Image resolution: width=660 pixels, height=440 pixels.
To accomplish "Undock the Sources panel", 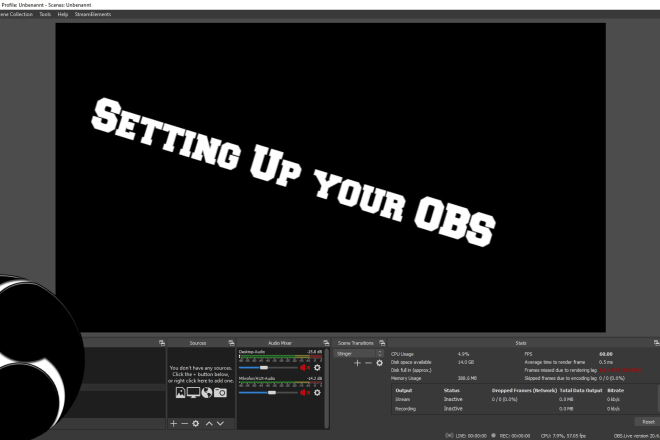I will click(x=231, y=343).
